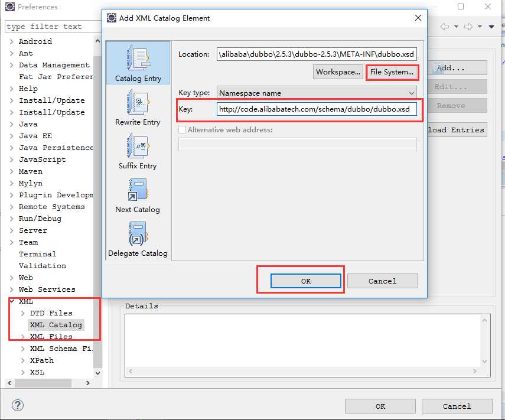
Task: Expand the XSL node
Action: (23, 372)
